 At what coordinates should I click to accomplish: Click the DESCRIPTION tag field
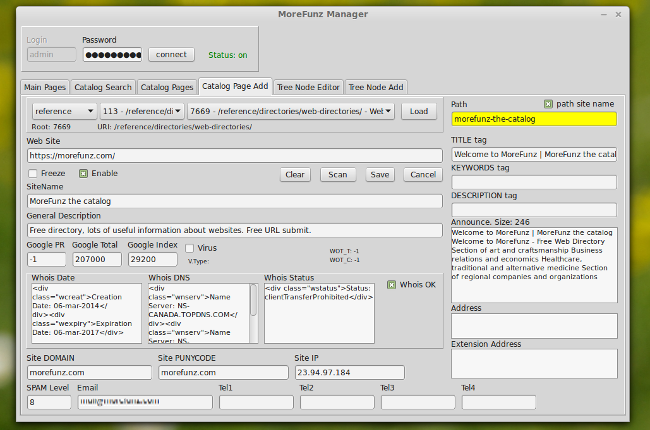click(534, 209)
